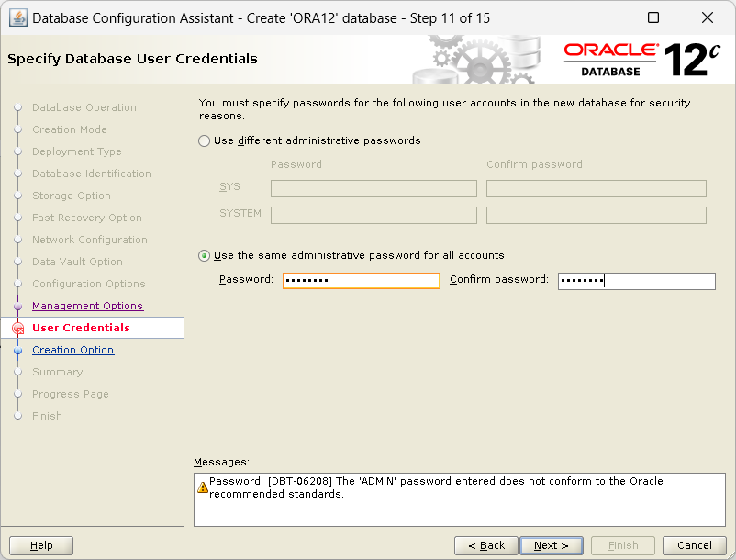Click the Progress Page step label
Image resolution: width=736 pixels, height=560 pixels.
[x=71, y=395]
